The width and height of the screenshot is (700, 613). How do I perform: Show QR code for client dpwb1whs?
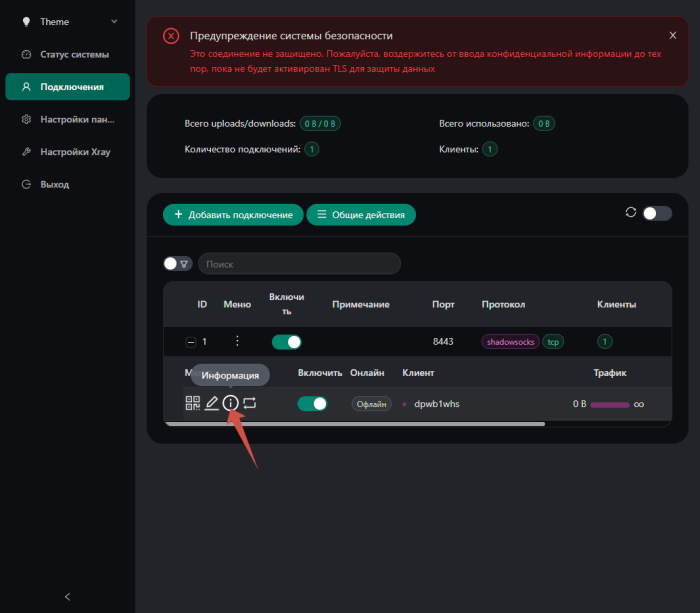pos(193,403)
